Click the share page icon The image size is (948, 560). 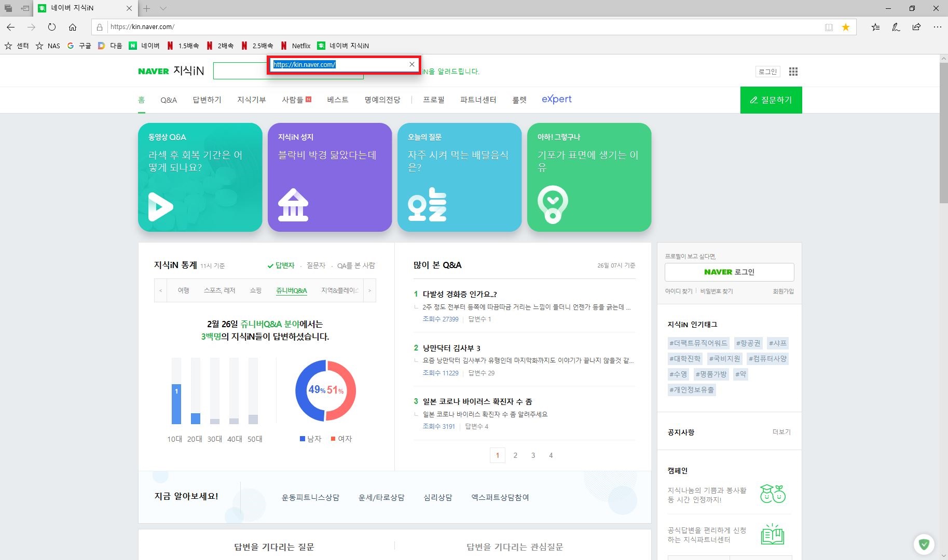pos(916,27)
